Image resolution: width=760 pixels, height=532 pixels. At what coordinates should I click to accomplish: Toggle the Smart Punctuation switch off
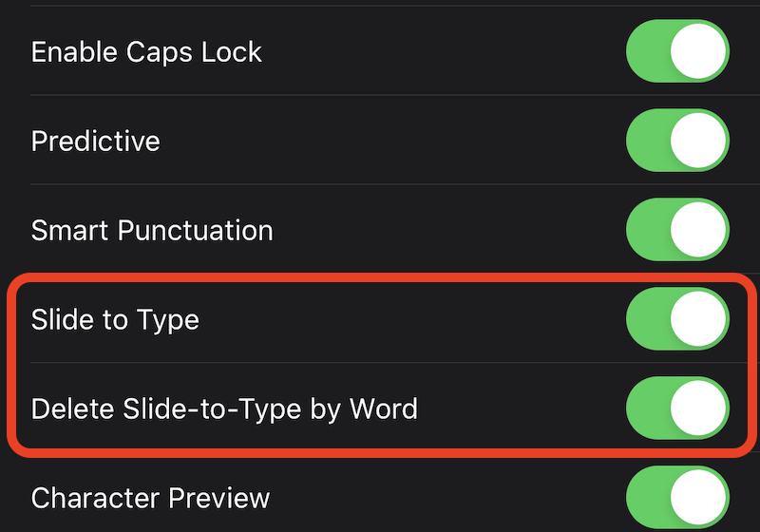tap(677, 229)
